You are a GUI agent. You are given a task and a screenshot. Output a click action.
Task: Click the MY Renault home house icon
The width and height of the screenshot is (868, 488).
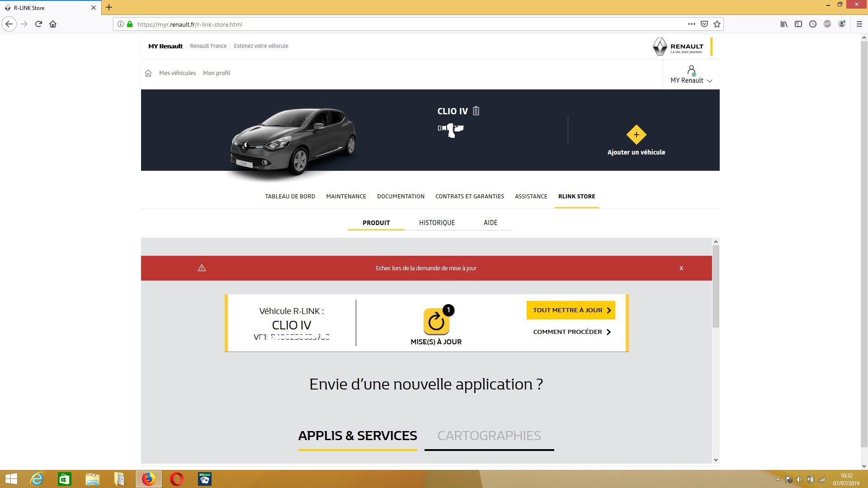(x=148, y=73)
